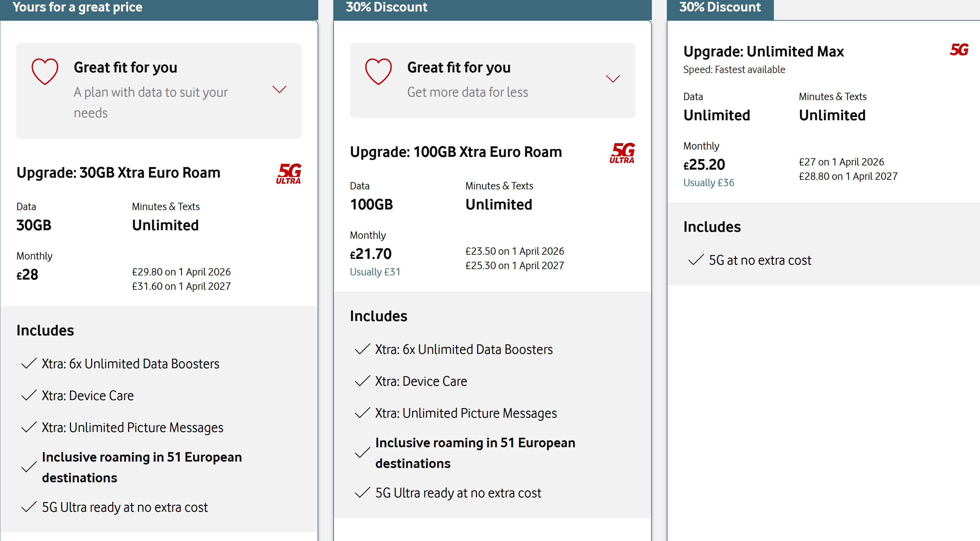Viewport: 980px width, 541px height.
Task: Select the 'Upgrade: Unlimited Max' title
Action: pos(764,51)
